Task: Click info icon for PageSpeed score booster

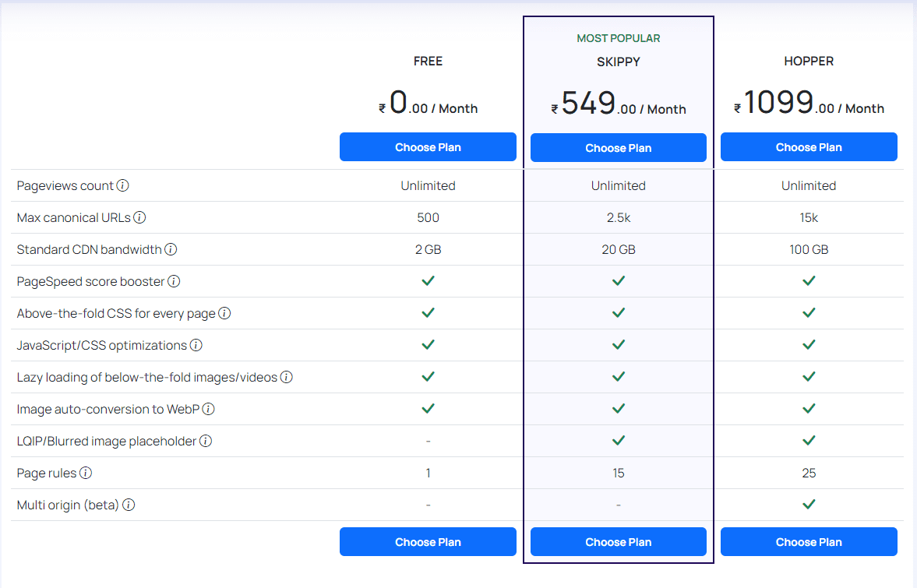Action: click(174, 282)
